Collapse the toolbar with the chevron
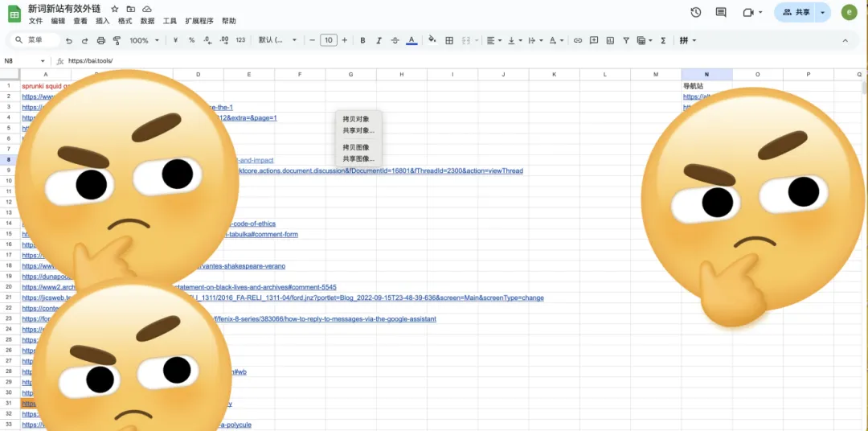The image size is (868, 431). coord(845,40)
